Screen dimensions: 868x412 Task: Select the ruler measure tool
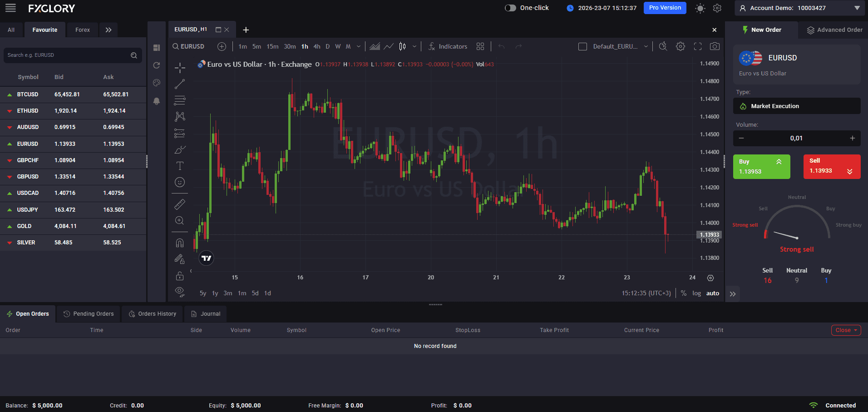[180, 204]
